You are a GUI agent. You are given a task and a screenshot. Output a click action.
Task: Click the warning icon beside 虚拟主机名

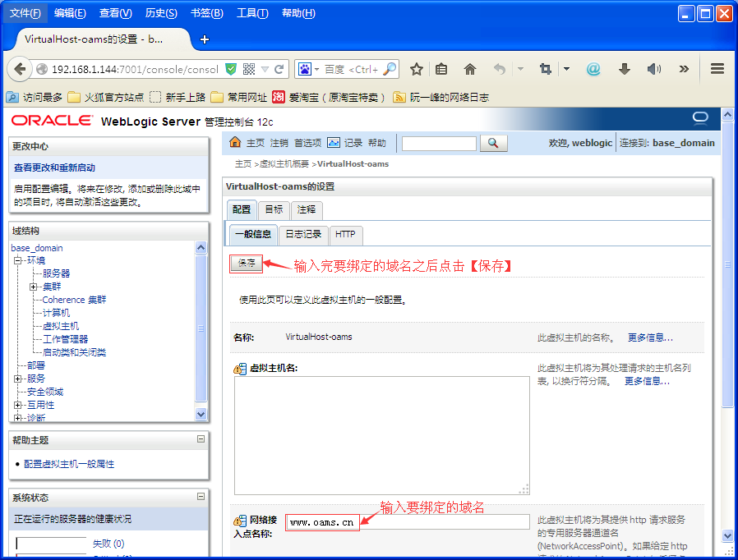[240, 369]
